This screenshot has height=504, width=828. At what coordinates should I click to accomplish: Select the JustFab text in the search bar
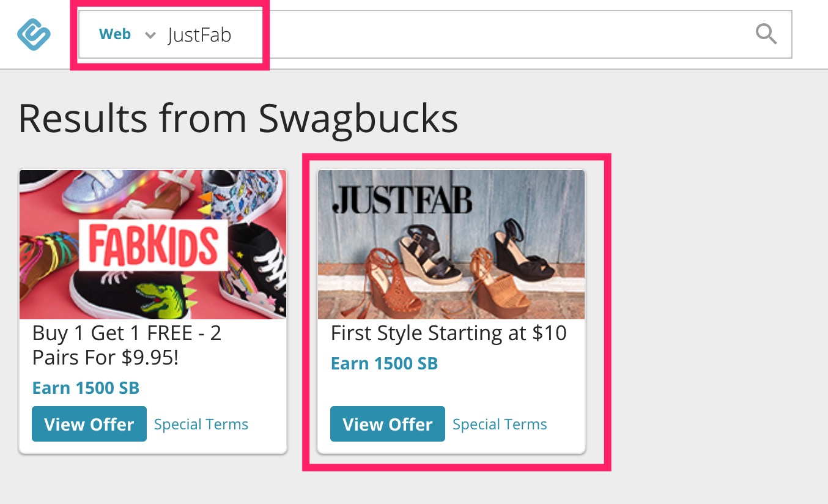pyautogui.click(x=199, y=35)
